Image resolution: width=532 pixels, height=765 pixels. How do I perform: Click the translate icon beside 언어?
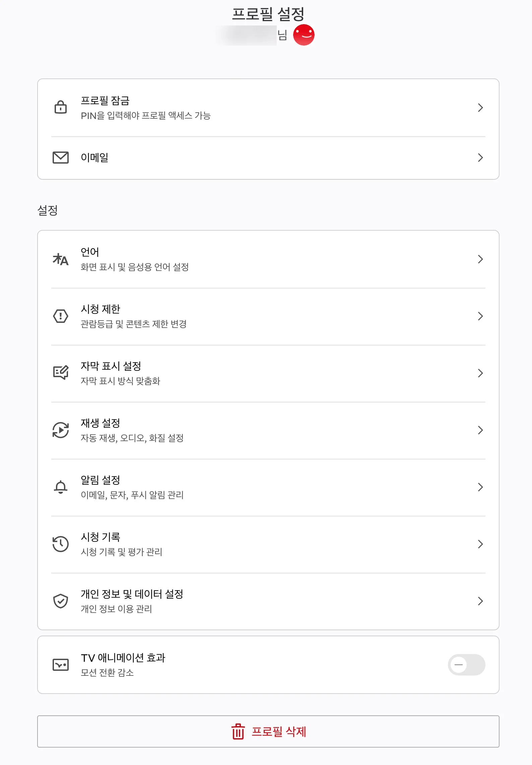(x=61, y=259)
